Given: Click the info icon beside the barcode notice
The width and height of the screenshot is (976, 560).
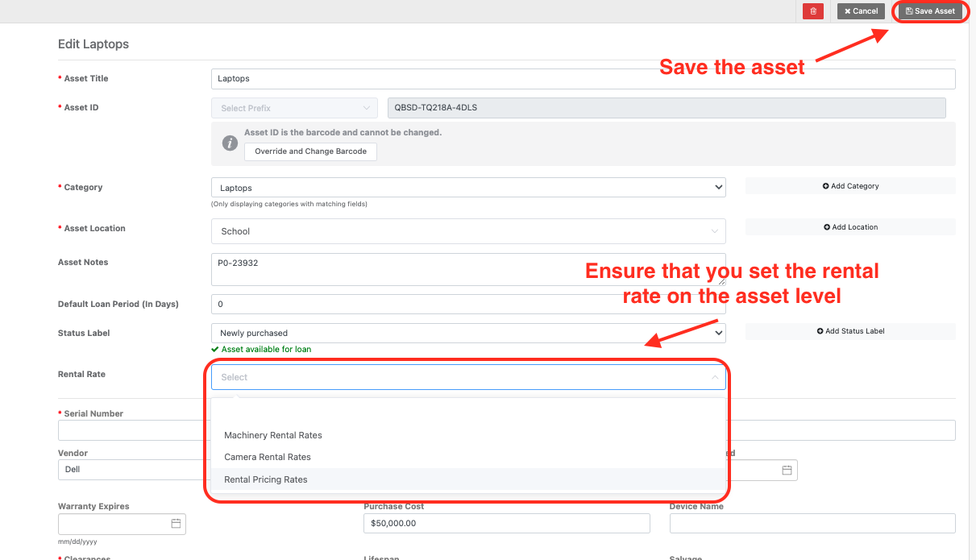Looking at the screenshot, I should [231, 143].
